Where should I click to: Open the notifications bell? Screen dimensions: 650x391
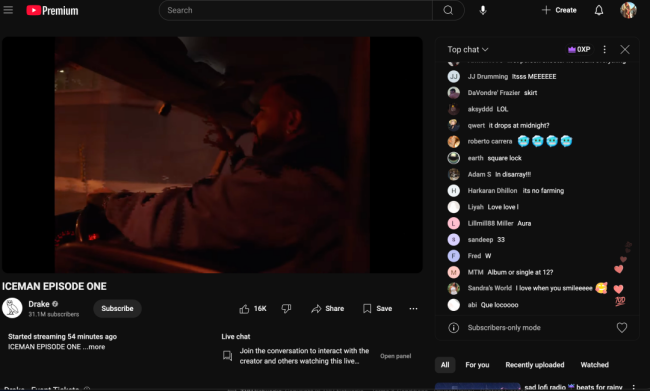pos(599,10)
